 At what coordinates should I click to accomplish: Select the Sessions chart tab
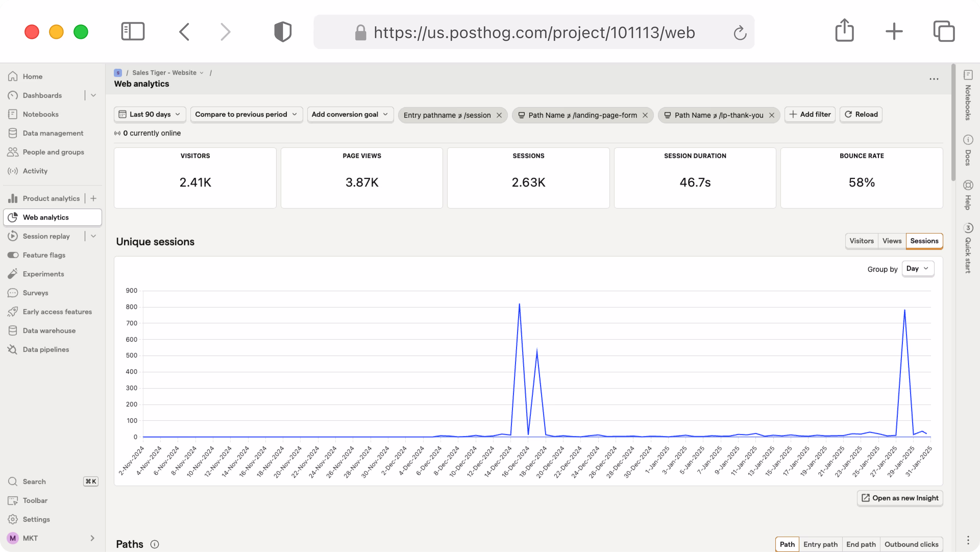click(x=924, y=241)
